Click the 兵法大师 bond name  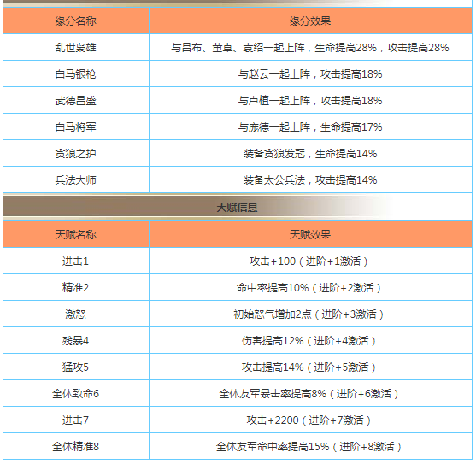tap(76, 179)
